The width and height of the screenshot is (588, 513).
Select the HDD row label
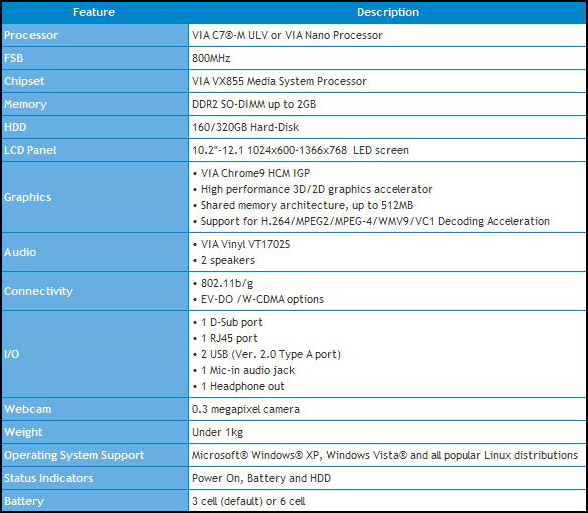point(15,127)
